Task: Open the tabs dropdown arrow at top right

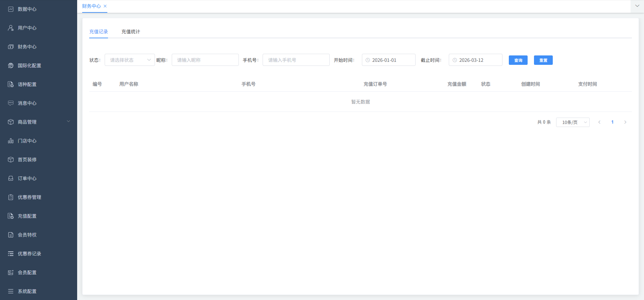Action: (x=637, y=6)
